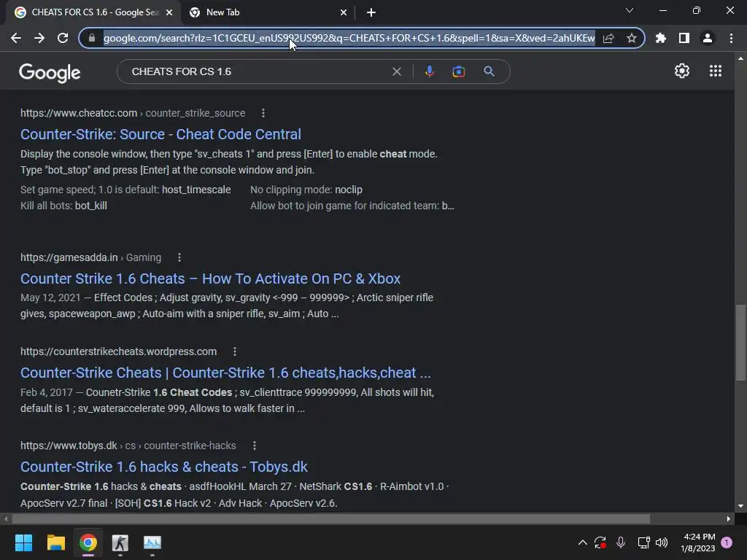Screen dimensions: 747x560
Task: Open the monitor app in taskbar
Action: (x=152, y=542)
